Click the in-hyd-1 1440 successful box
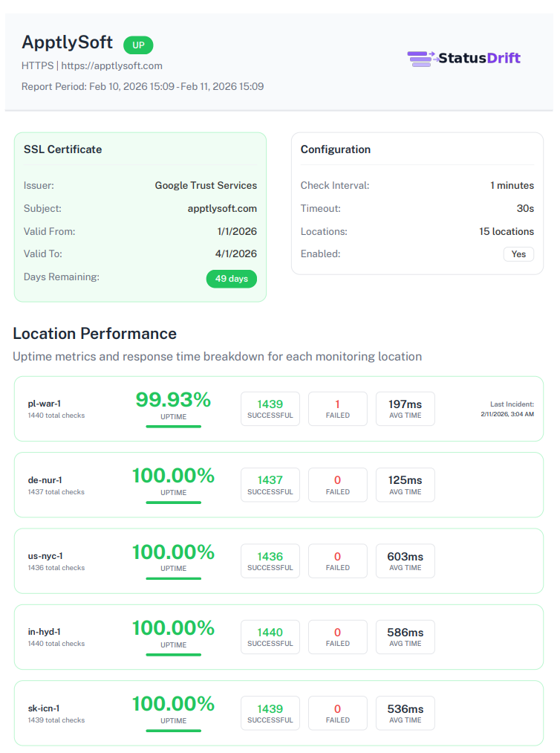 tap(270, 637)
